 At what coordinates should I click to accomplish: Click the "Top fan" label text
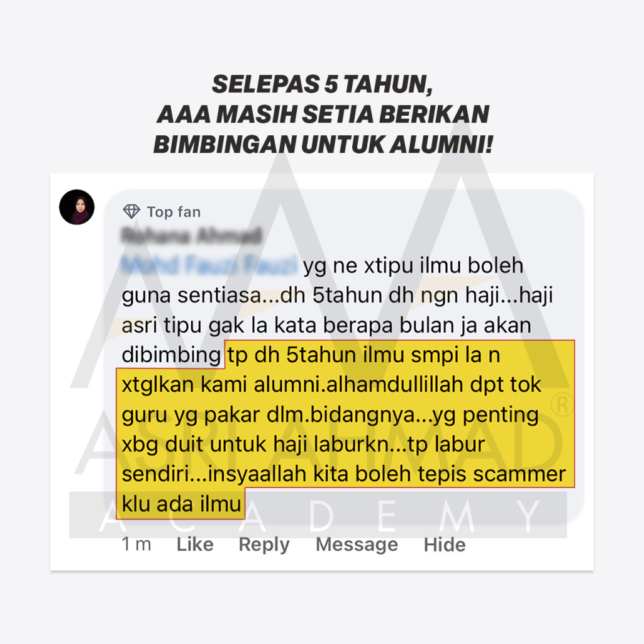pyautogui.click(x=174, y=212)
